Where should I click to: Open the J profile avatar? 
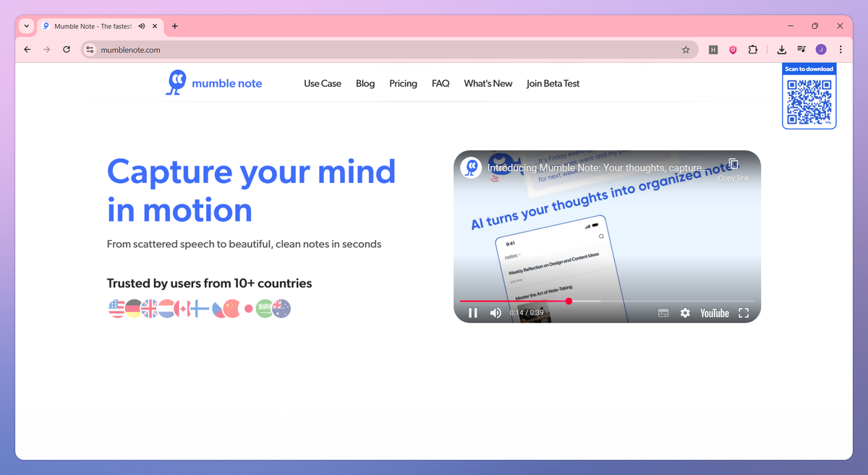tap(821, 50)
